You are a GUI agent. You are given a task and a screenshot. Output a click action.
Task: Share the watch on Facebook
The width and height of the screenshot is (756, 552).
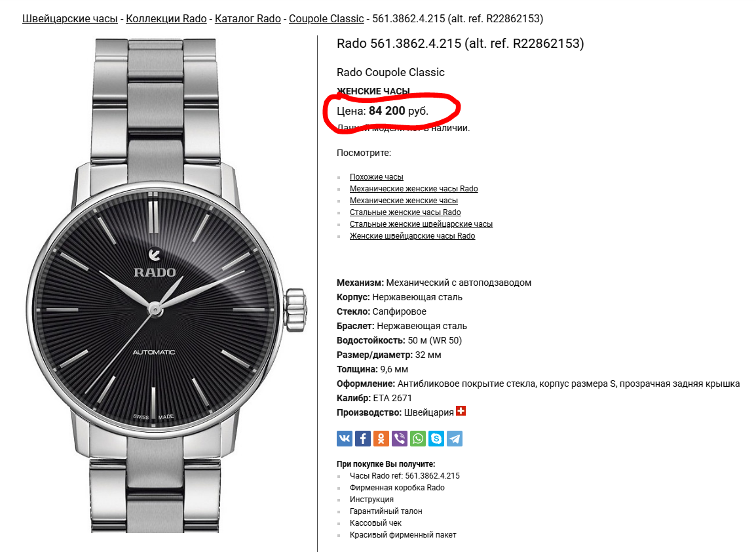coord(363,439)
